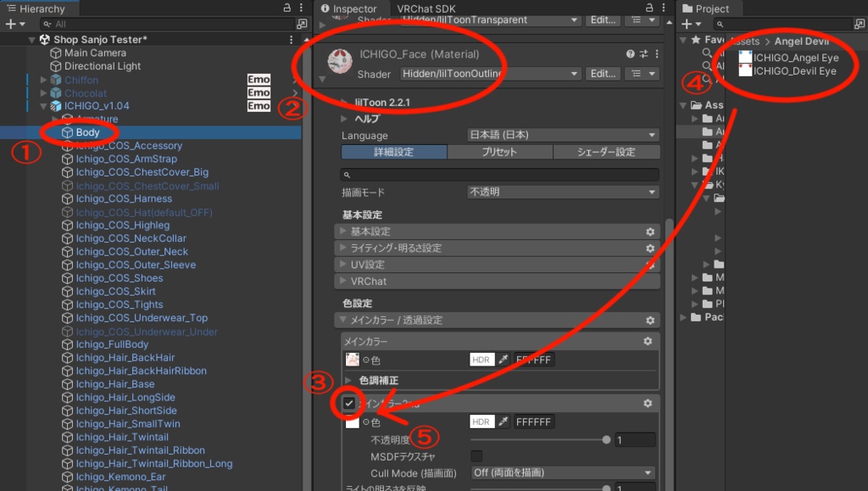Enable the メインカラー2nd checkbox

[348, 403]
